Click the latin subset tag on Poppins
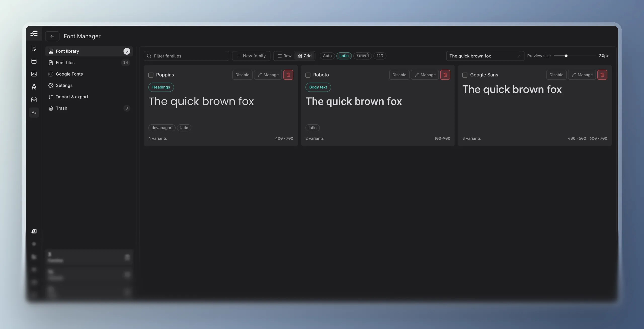644x329 pixels. tap(184, 128)
